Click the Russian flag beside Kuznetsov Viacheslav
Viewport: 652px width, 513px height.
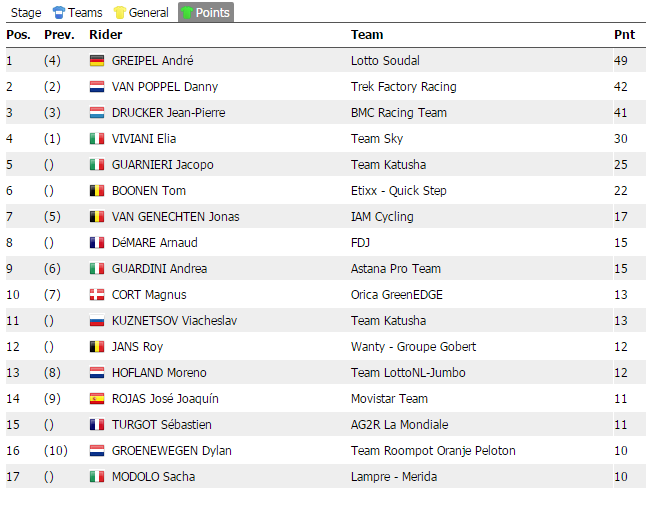point(97,321)
